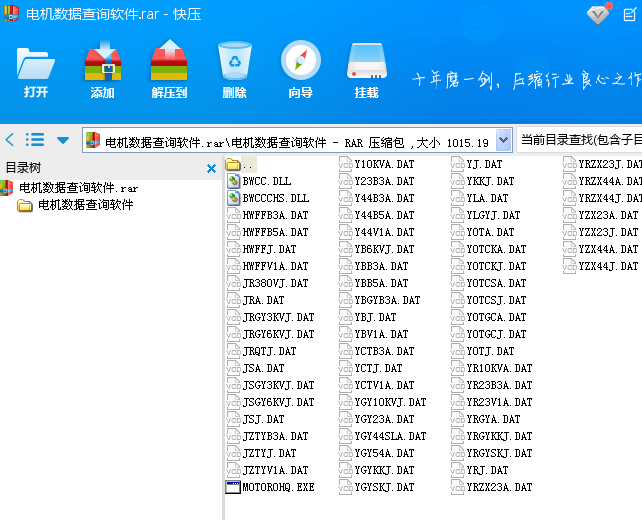
Task: Select file YCTB3A.DAT
Action: [x=376, y=351]
